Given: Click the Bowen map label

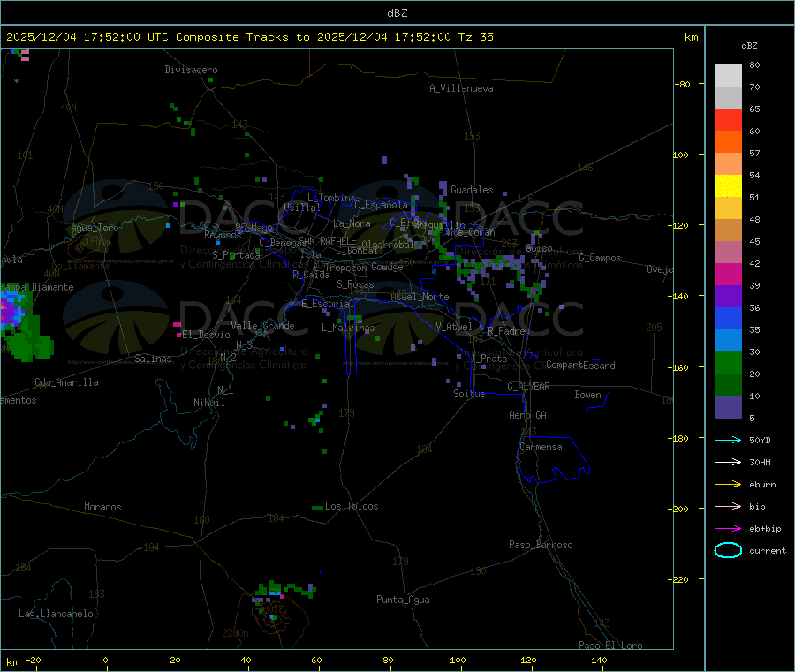Looking at the screenshot, I should pyautogui.click(x=587, y=395).
